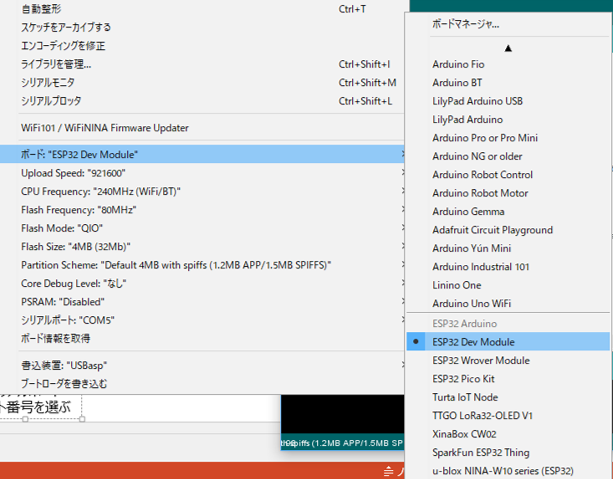The height and width of the screenshot is (479, 613).
Task: Select Arduino Industrial 101 board
Action: [x=508, y=266]
